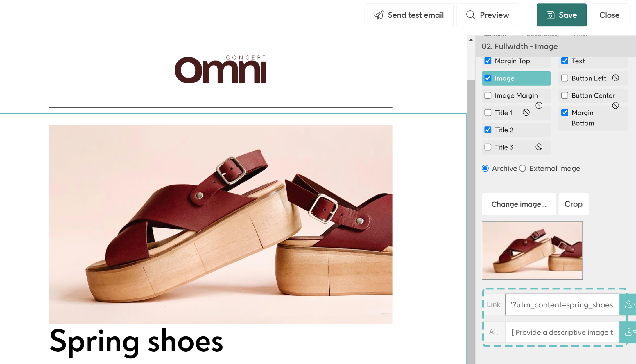Screen dimensions: 636x364
Task: Click the Link URL input field
Action: coord(562,304)
